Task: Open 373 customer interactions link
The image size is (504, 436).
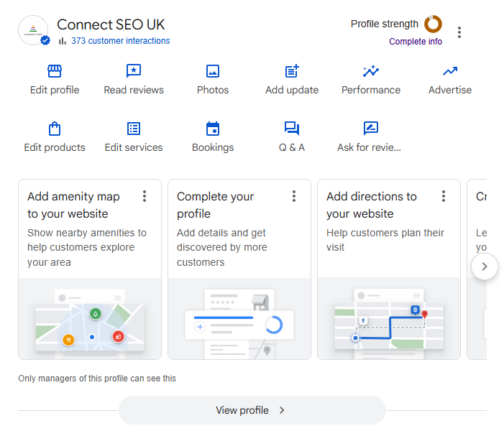Action: (121, 41)
